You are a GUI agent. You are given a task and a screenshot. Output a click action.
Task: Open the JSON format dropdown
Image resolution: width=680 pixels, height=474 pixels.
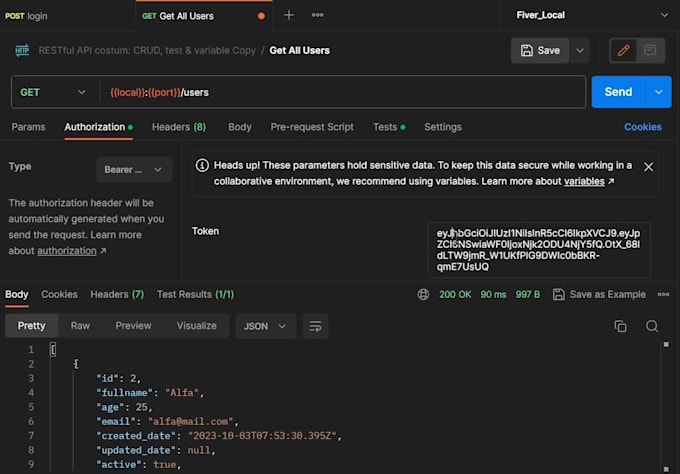tap(265, 326)
